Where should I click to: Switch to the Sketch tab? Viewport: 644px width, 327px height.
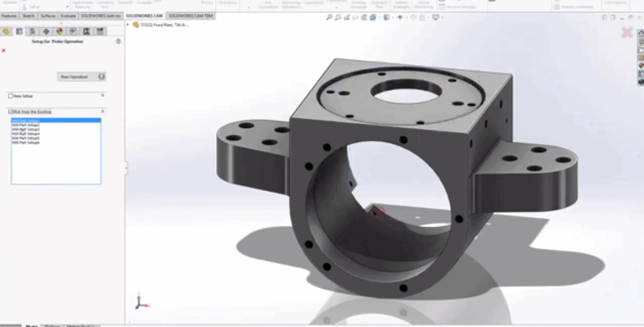point(28,16)
